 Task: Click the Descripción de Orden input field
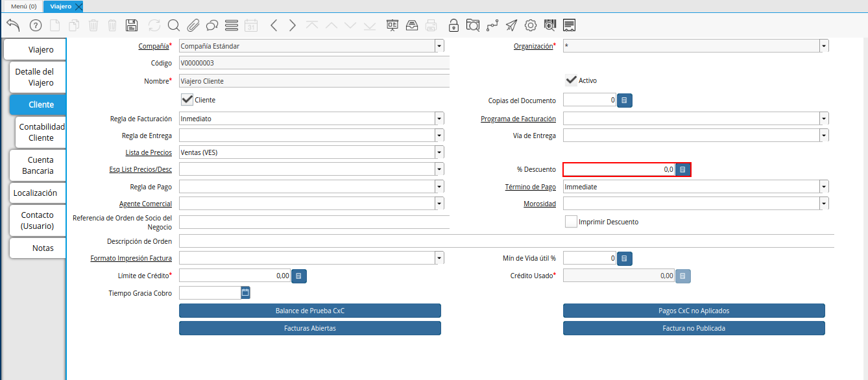[507, 241]
